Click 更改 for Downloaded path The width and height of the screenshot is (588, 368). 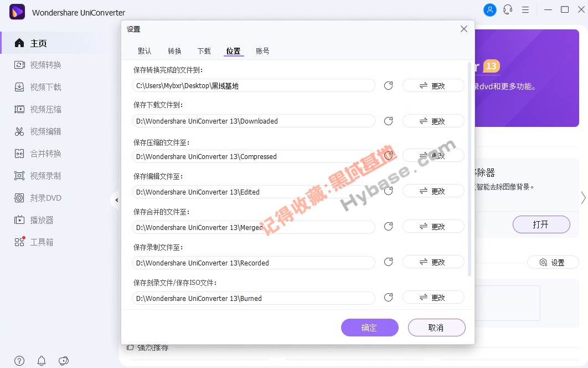(433, 121)
